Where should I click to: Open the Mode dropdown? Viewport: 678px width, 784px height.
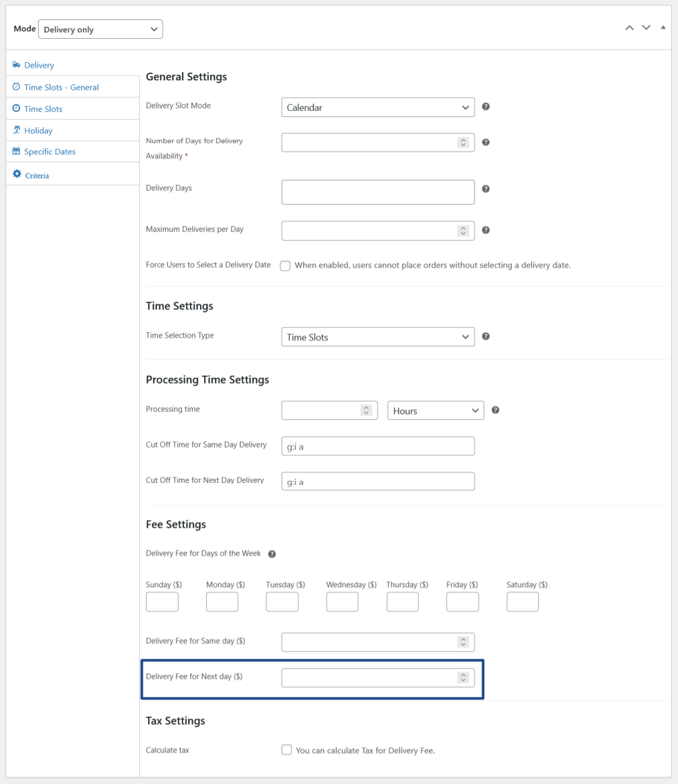click(100, 29)
